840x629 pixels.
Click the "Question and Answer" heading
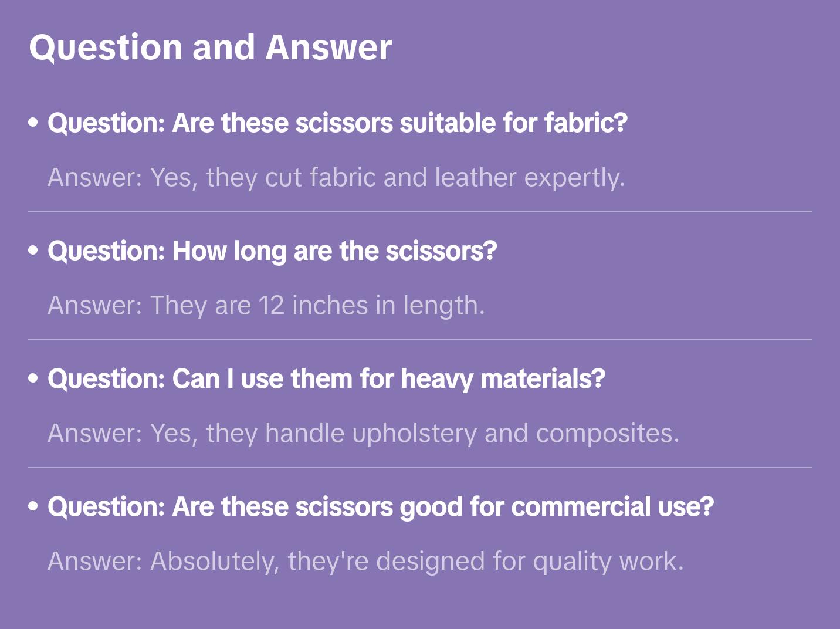210,47
